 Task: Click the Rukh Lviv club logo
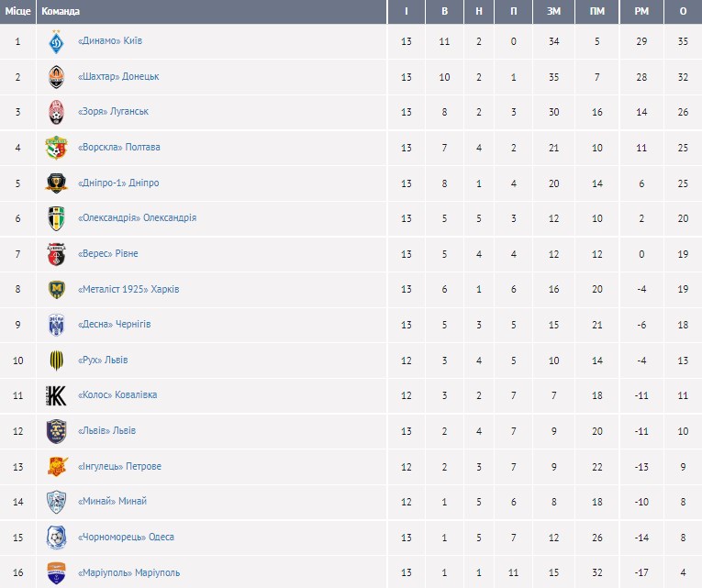click(56, 361)
